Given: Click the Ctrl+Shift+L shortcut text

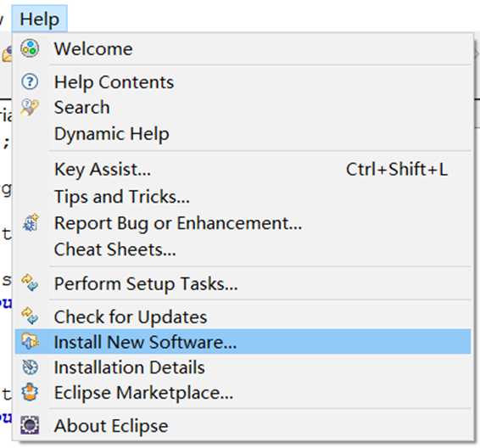Looking at the screenshot, I should pyautogui.click(x=397, y=169).
